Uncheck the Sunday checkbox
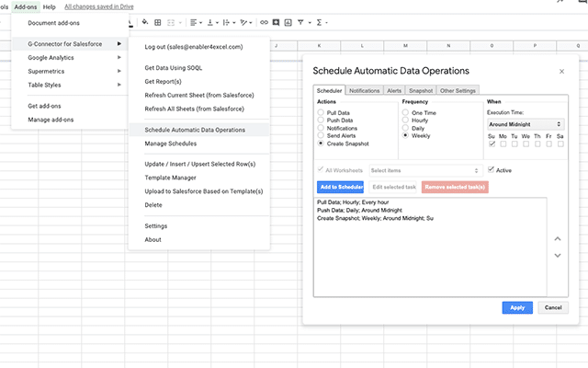The width and height of the screenshot is (588, 368). coord(492,144)
